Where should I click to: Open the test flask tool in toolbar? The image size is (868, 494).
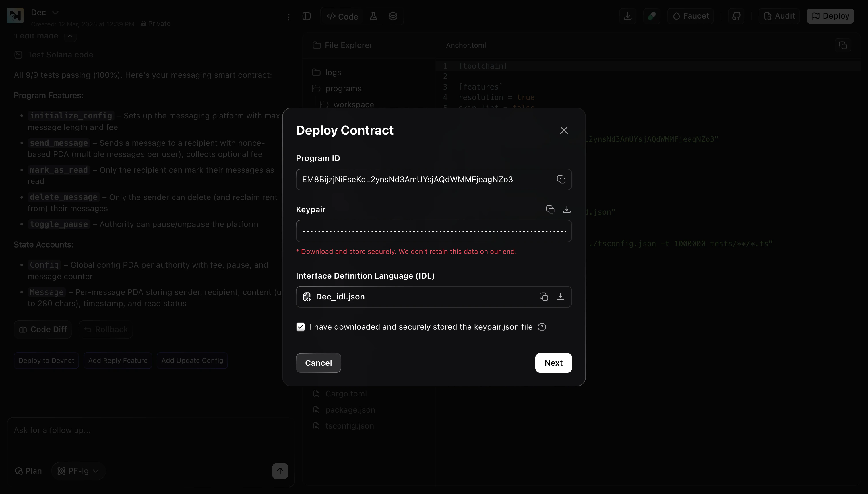pos(373,16)
